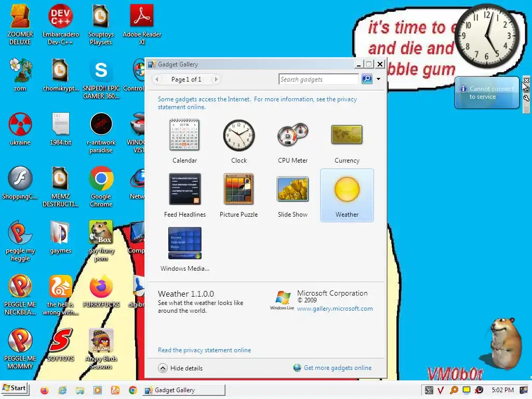Click the search gadgets magnifier button
Viewport: 532px width, 399px height.
pyautogui.click(x=367, y=79)
